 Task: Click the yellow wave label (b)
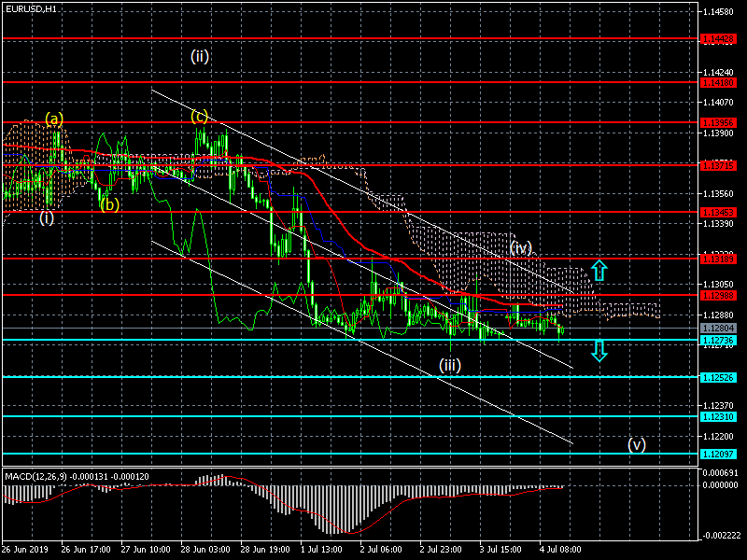(109, 204)
